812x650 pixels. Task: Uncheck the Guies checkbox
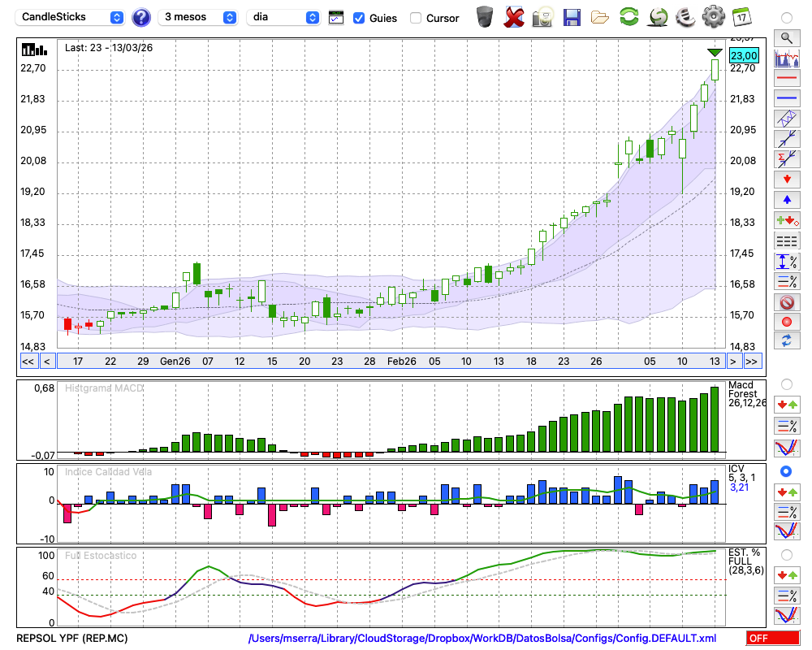[x=359, y=18]
